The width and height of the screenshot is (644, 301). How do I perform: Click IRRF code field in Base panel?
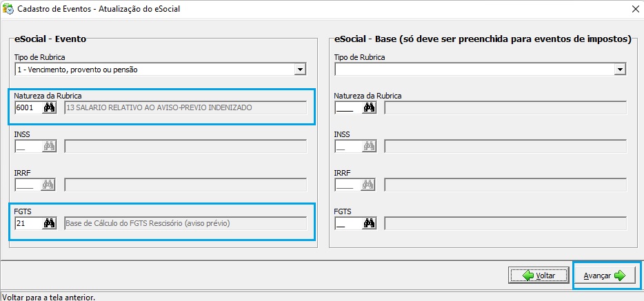coord(348,185)
